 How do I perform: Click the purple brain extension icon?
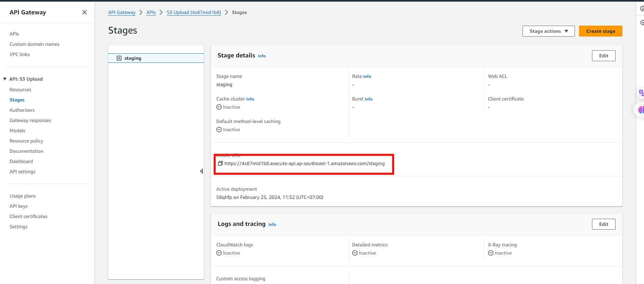coord(641,110)
